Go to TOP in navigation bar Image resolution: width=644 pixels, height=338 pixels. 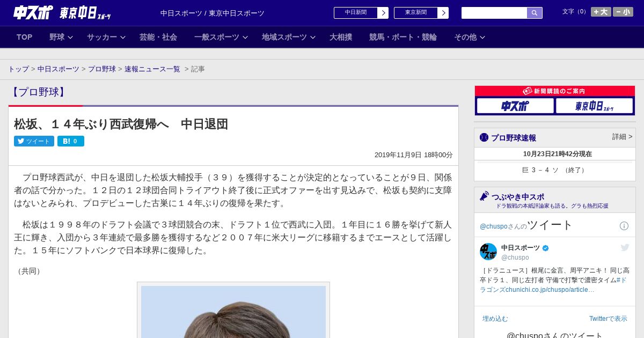[x=25, y=37]
